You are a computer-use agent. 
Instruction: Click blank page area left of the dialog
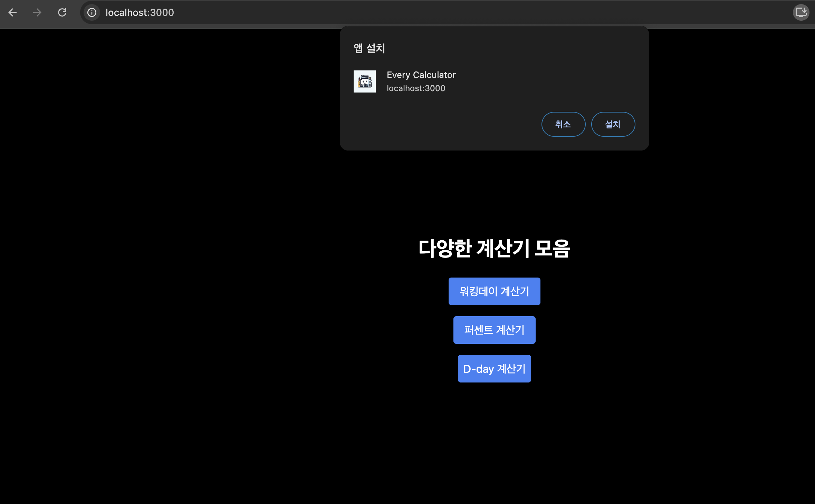[x=173, y=104]
